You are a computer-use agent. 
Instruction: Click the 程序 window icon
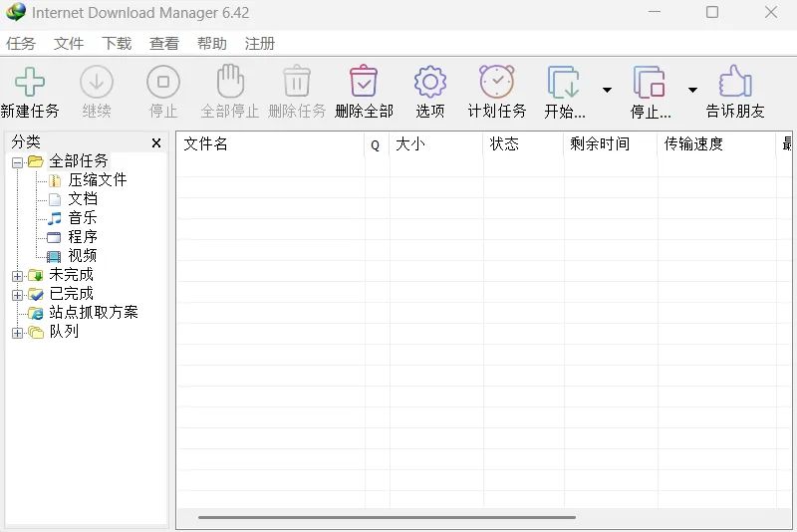54,237
